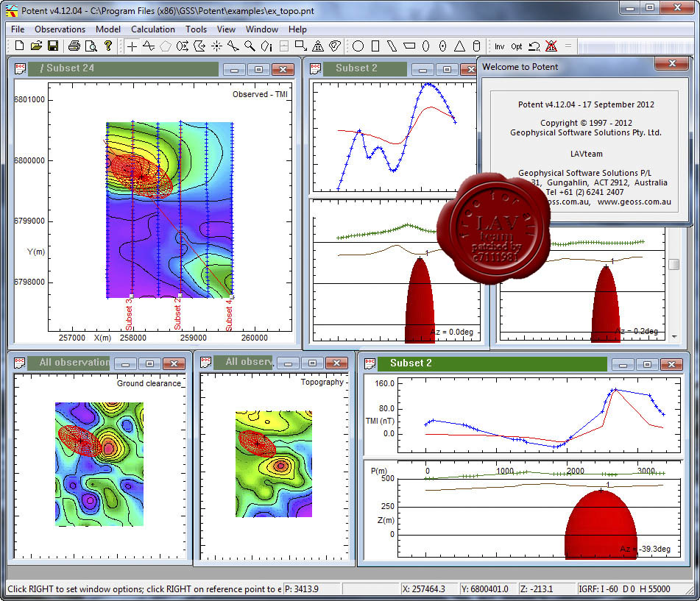Click the scrollbar down arrow in right subset window

coord(674,336)
